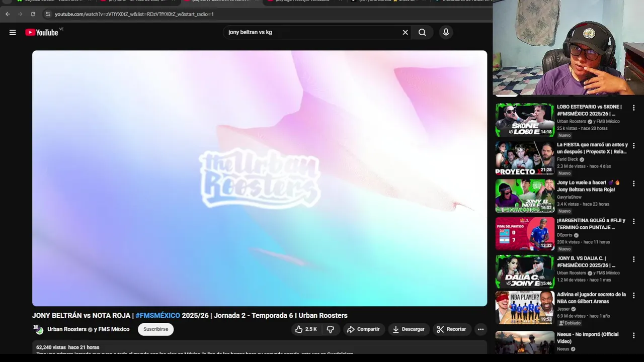
Task: Click title 'Adivina el jugador secreto de la NBA'
Action: pyautogui.click(x=591, y=298)
